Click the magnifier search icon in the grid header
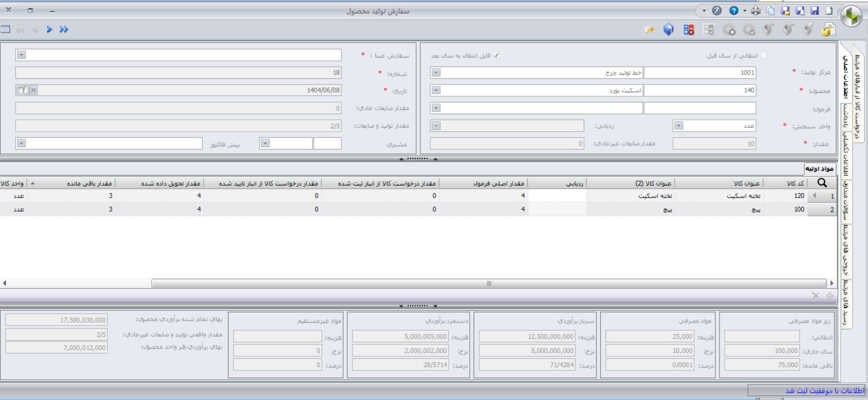Viewport: 868px width, 400px height. click(x=822, y=183)
